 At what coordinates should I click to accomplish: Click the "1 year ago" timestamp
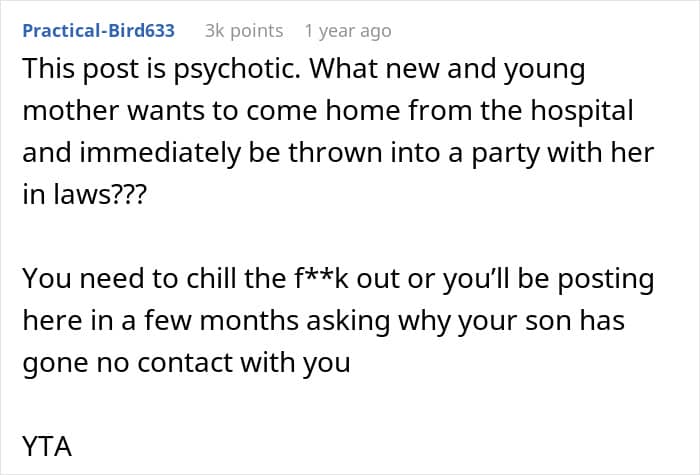pos(348,31)
